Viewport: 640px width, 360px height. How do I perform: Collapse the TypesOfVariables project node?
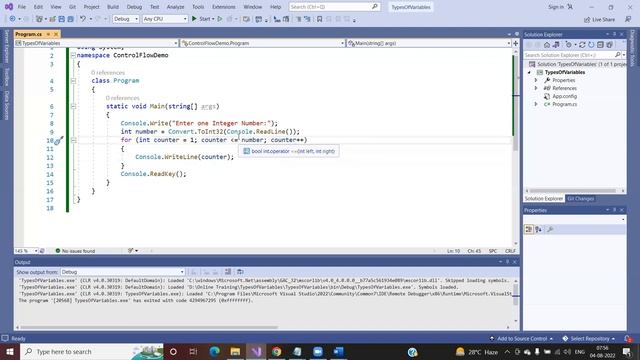[x=530, y=72]
